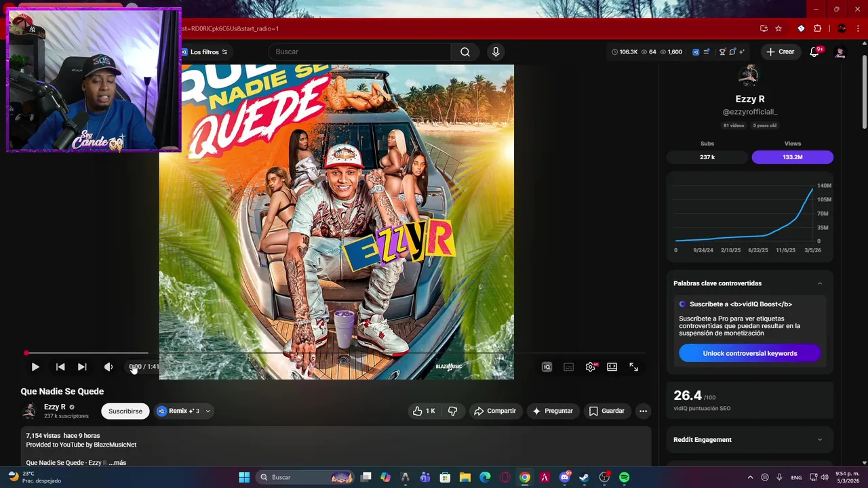Screen dimensions: 868x488
Task: Open the Windows Start menu
Action: pyautogui.click(x=244, y=477)
